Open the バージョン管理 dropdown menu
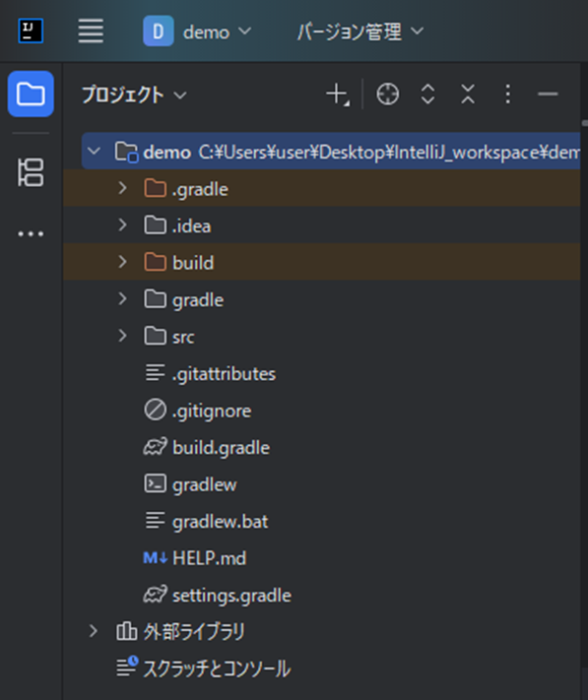 (360, 32)
